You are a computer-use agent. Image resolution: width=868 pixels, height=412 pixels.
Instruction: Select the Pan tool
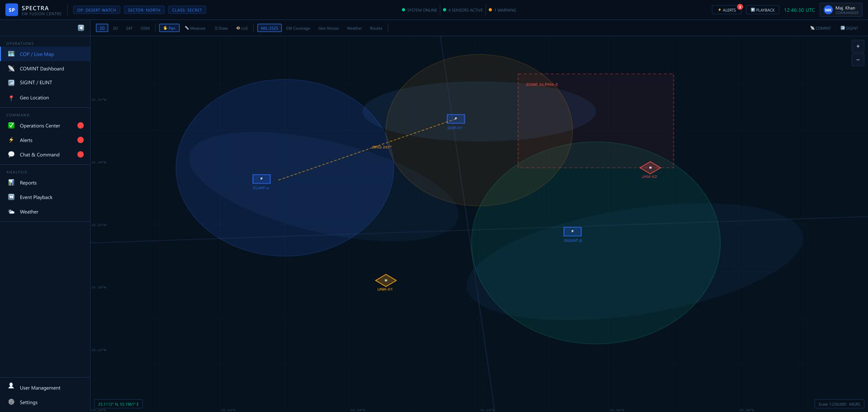point(169,28)
